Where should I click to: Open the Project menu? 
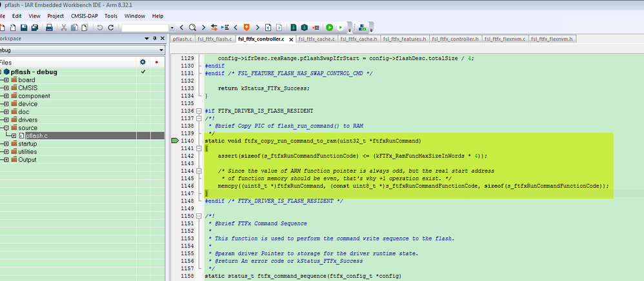pyautogui.click(x=55, y=16)
